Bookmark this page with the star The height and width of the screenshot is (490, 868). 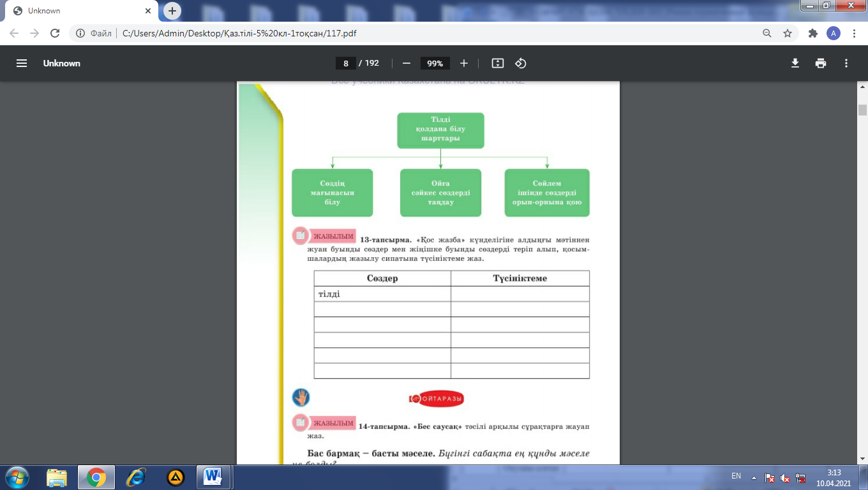[x=788, y=33]
